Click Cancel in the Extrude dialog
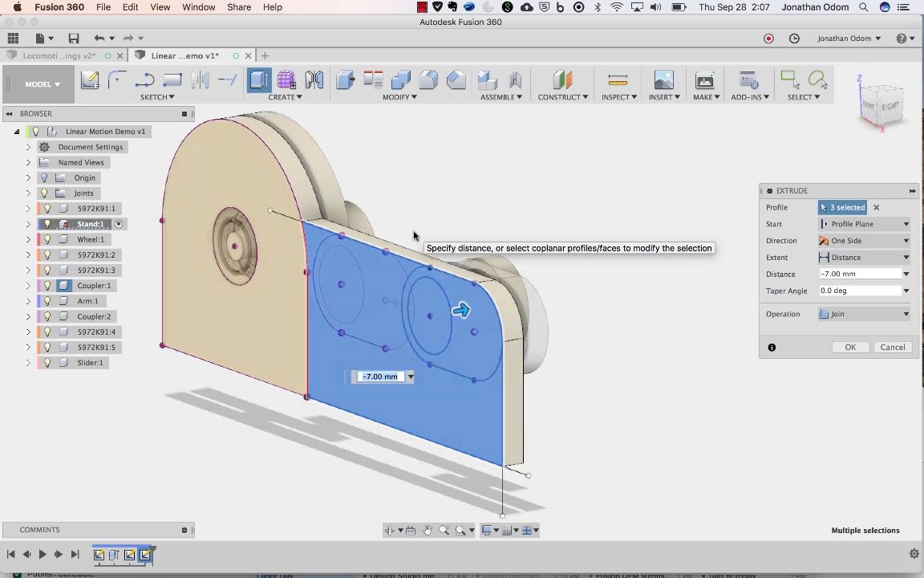924x578 pixels. tap(893, 348)
